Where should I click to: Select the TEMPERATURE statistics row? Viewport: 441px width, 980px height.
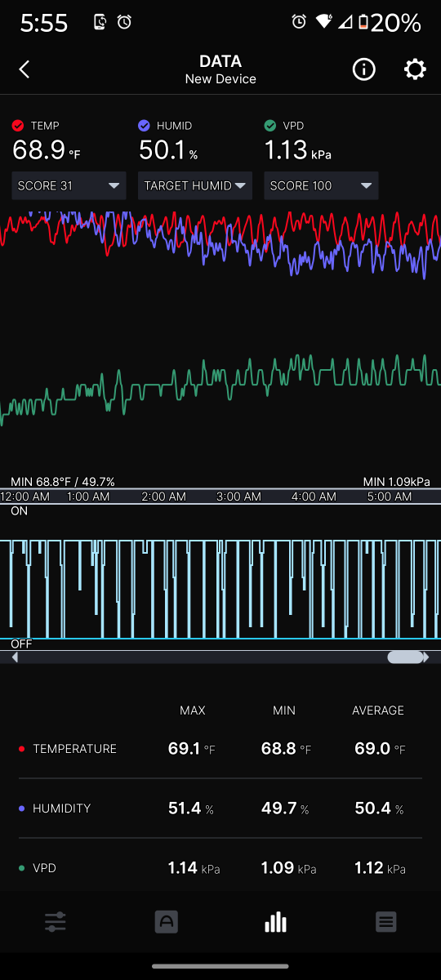(220, 749)
